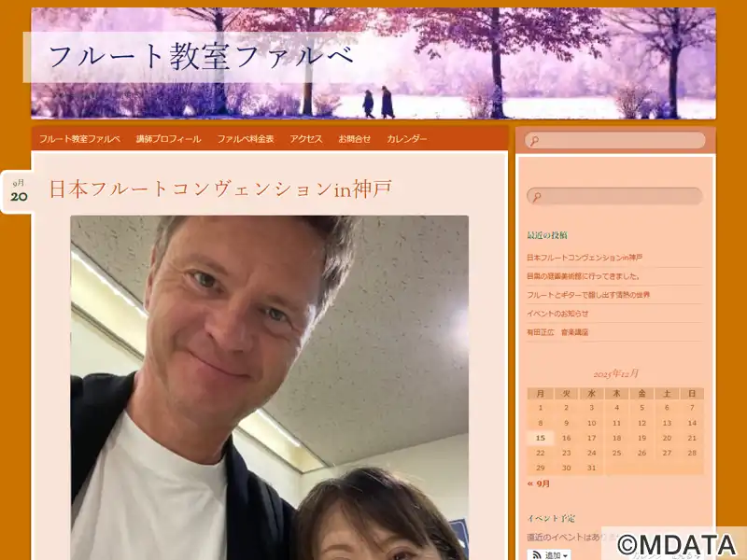The image size is (747, 560).
Task: Click the 9月 20 post date badge
Action: (x=19, y=191)
